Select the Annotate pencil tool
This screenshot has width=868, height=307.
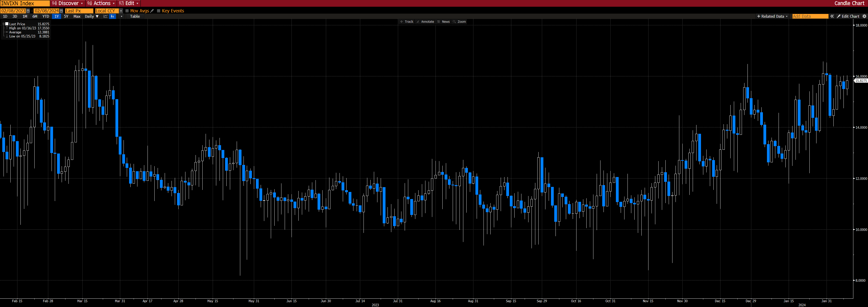click(425, 21)
